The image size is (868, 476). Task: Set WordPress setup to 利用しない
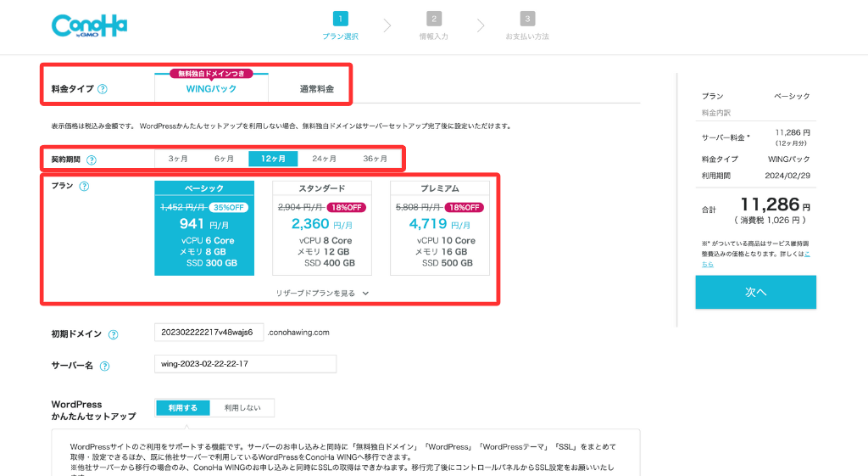coord(242,408)
